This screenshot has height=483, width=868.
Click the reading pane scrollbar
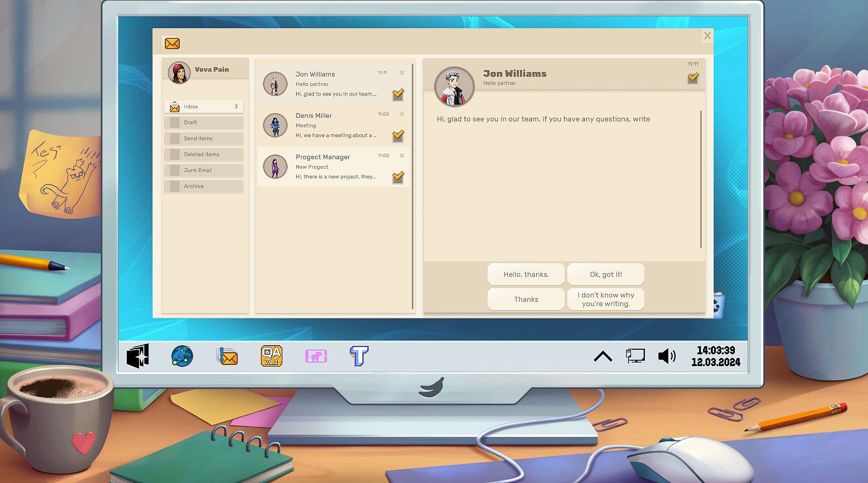tap(701, 179)
